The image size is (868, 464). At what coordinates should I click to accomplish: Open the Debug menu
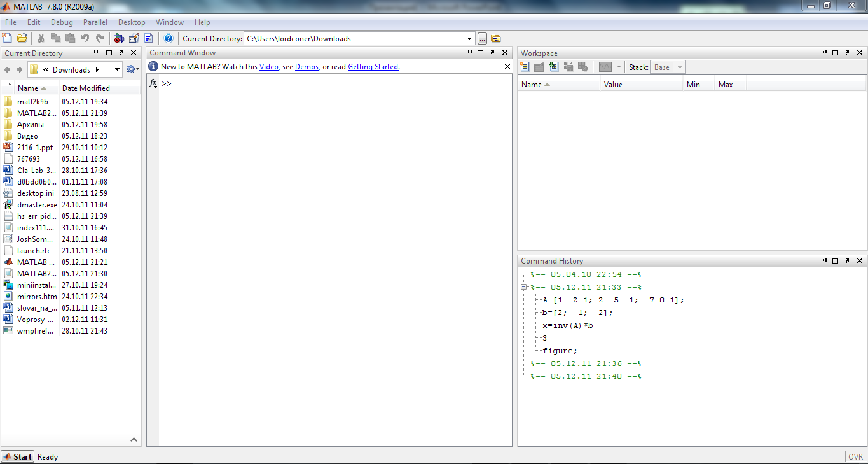tap(62, 22)
